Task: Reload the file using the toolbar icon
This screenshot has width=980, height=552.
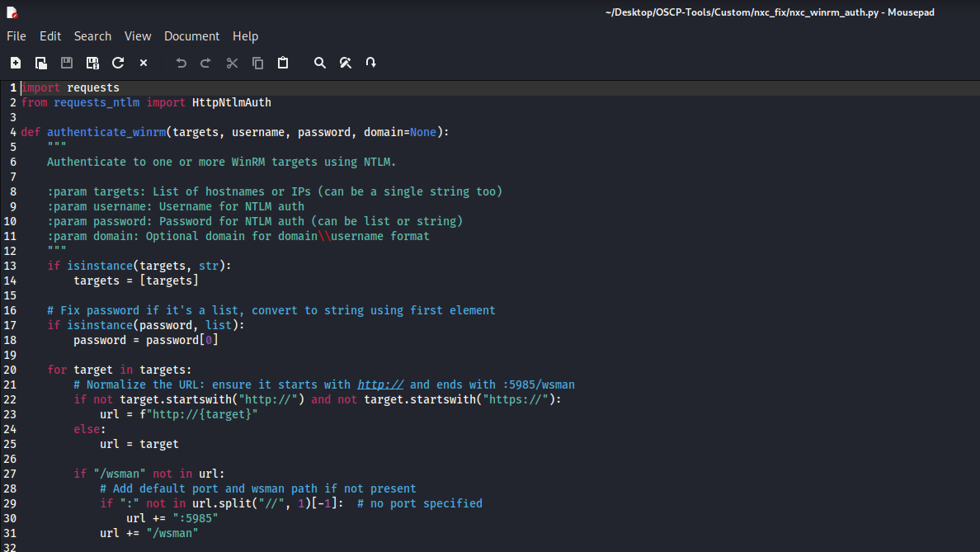Action: [x=118, y=63]
